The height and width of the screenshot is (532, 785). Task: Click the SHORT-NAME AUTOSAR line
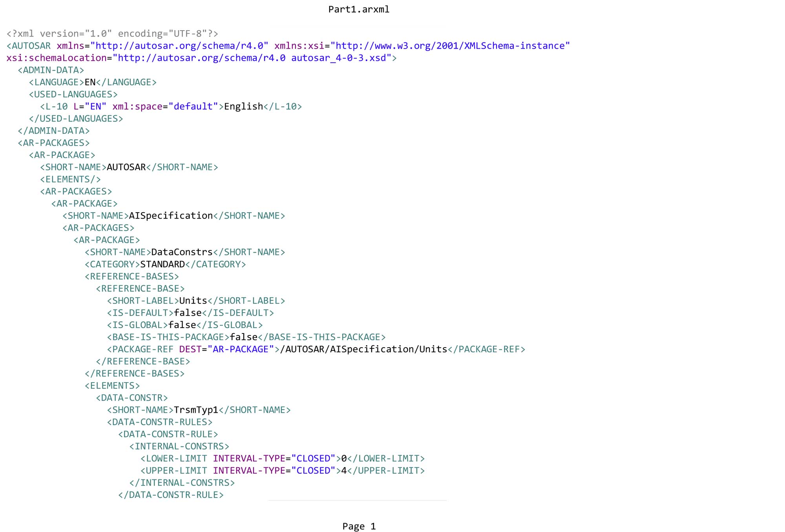(129, 168)
